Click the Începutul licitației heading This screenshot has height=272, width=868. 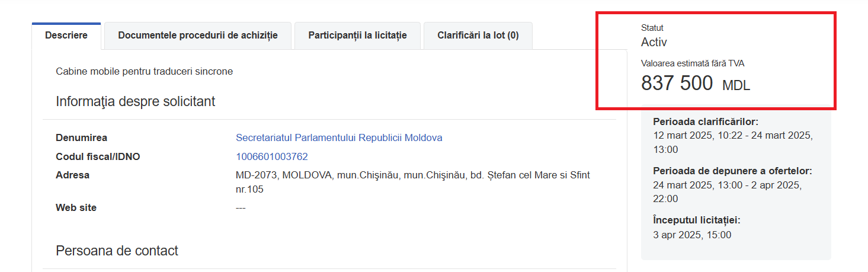pos(697,220)
